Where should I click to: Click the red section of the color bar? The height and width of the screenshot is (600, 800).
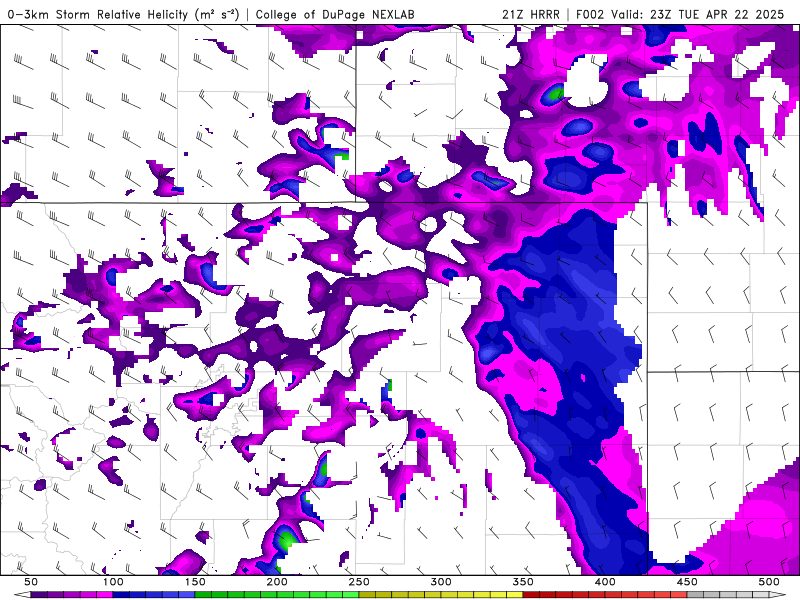(x=605, y=595)
